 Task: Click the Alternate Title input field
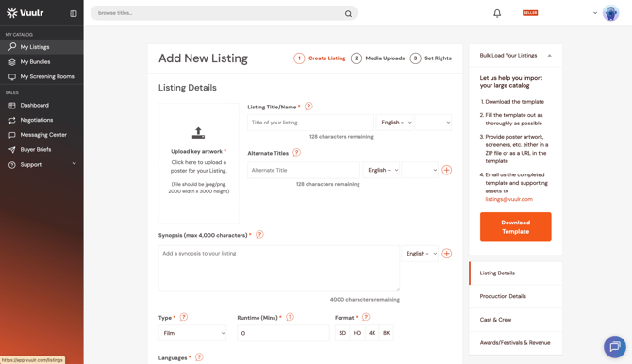(304, 170)
